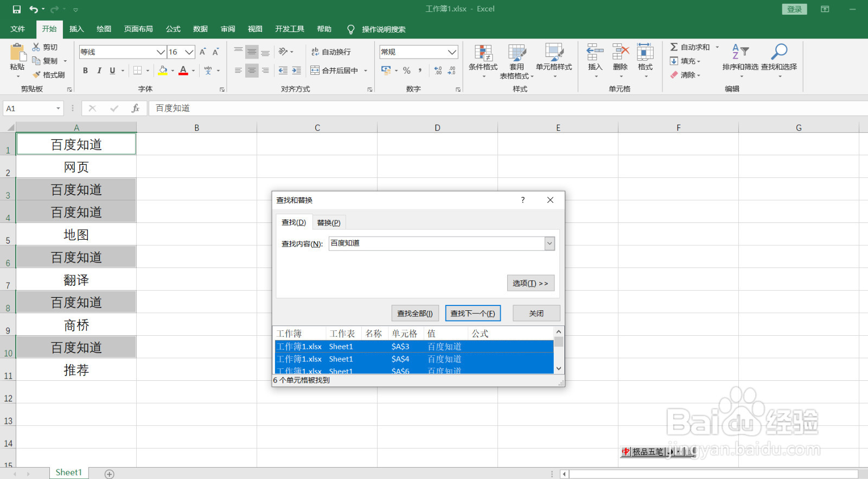Click the increase indent icon
The image size is (868, 479).
296,71
